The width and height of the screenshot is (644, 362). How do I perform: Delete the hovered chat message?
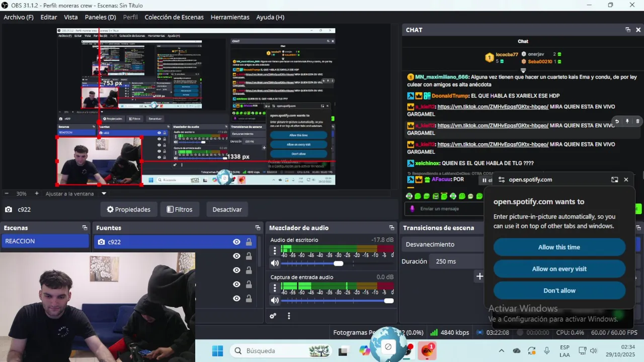tap(637, 121)
